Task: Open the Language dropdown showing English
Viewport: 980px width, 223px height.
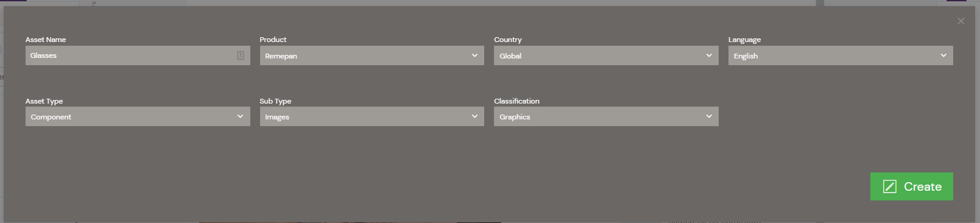Action: 841,55
